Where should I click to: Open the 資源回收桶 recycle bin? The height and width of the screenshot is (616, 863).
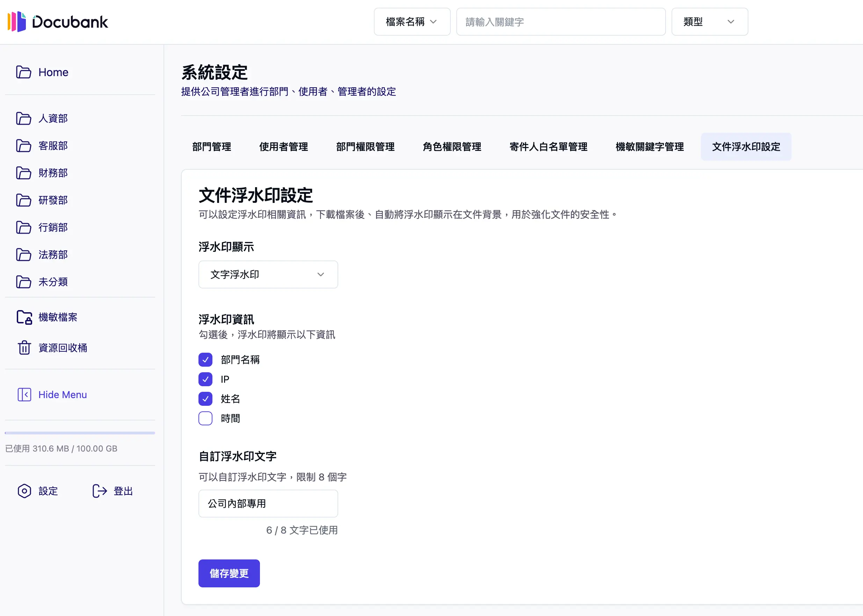pyautogui.click(x=63, y=348)
